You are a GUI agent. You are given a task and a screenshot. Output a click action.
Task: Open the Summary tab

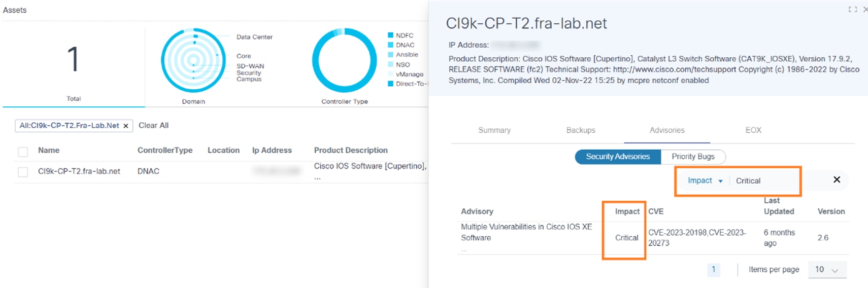point(494,130)
